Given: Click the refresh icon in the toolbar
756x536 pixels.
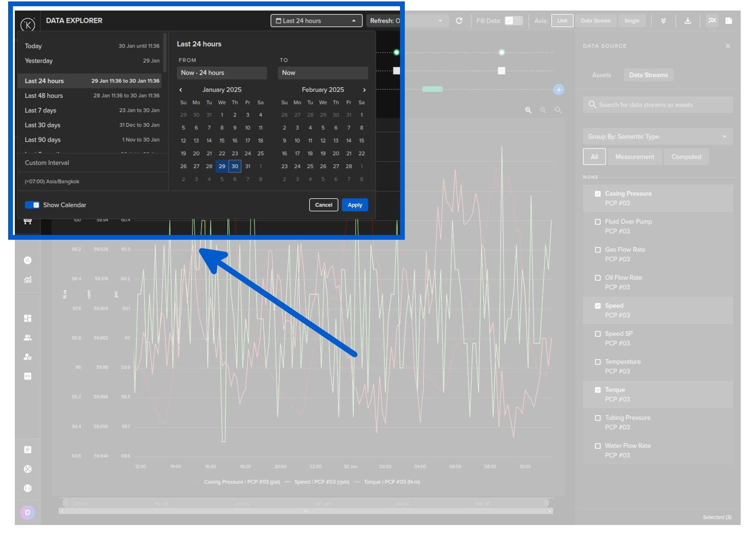Looking at the screenshot, I should 459,21.
